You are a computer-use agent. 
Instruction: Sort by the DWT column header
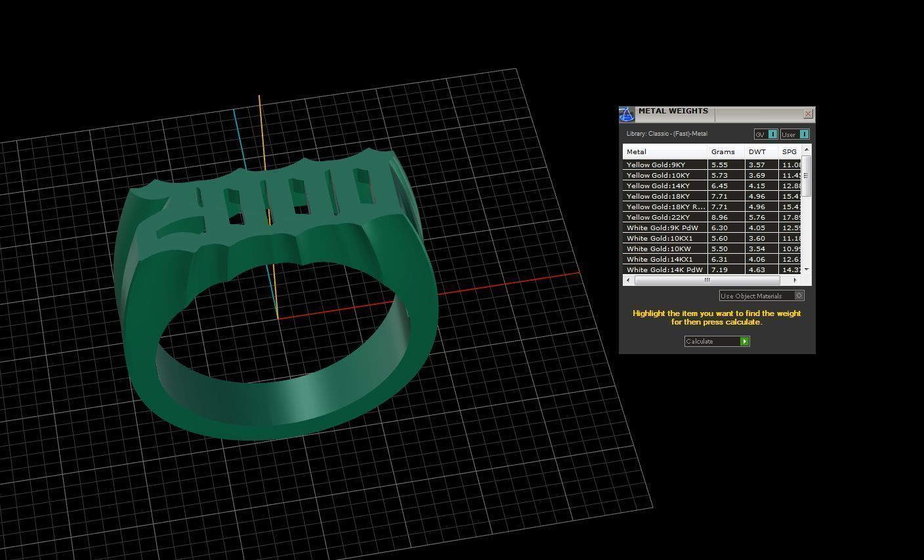761,151
